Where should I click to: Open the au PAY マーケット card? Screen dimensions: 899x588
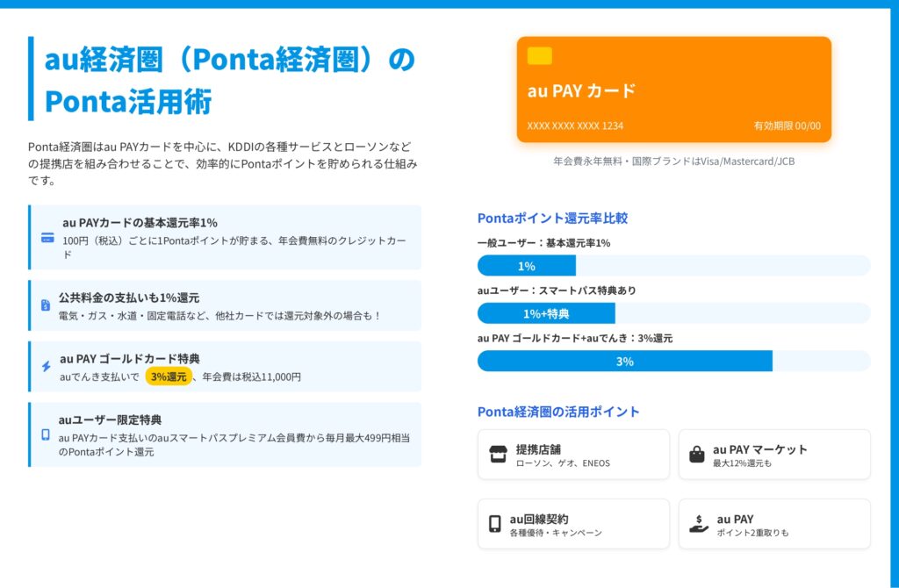pos(774,455)
